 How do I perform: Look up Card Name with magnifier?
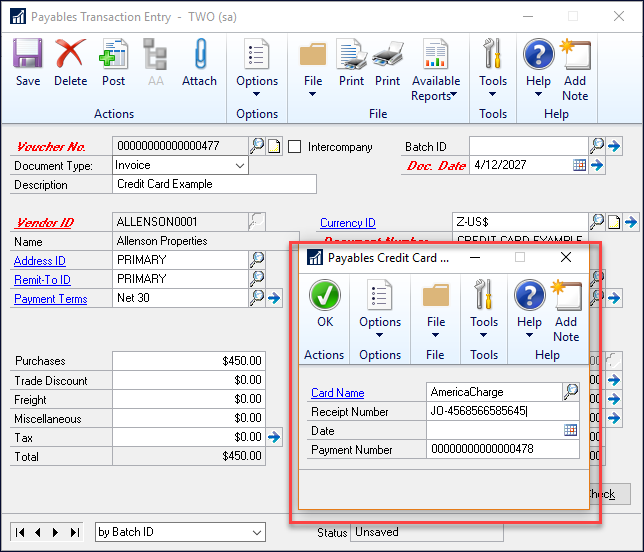(570, 391)
